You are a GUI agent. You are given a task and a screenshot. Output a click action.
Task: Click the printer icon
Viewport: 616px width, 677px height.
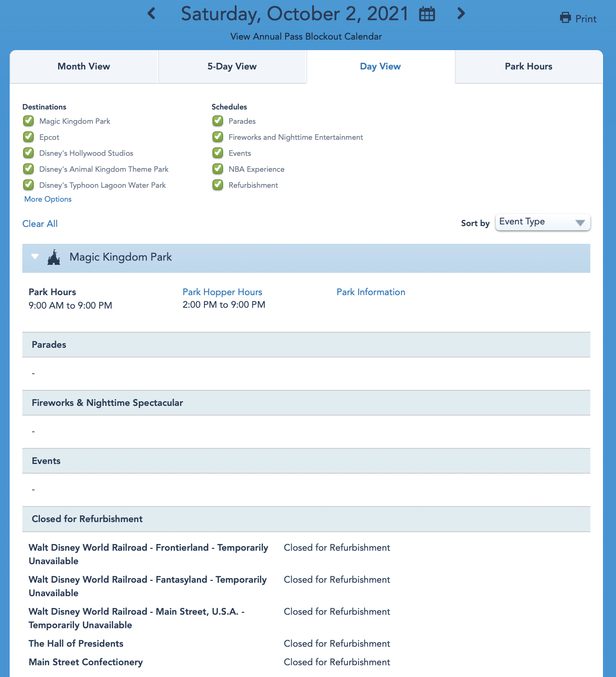(566, 18)
